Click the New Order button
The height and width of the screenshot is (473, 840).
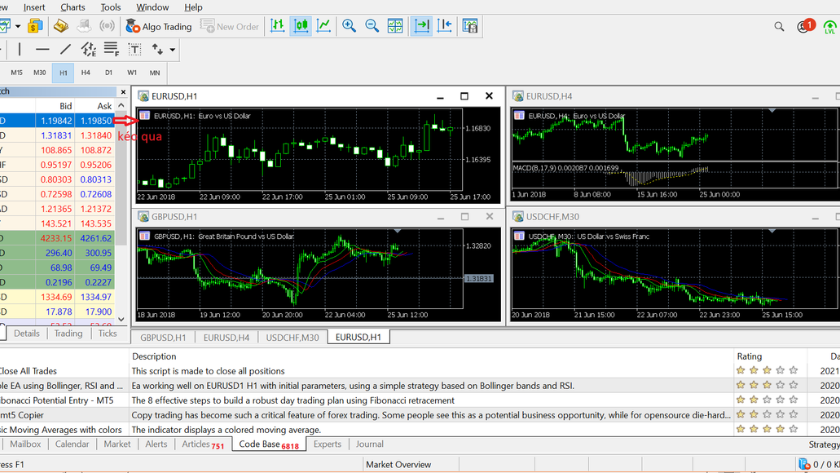pyautogui.click(x=230, y=26)
